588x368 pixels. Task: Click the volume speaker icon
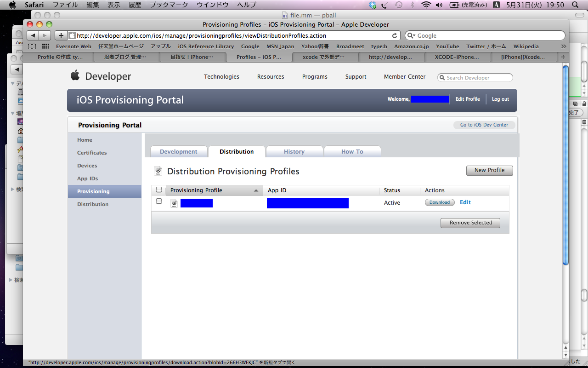click(x=439, y=5)
